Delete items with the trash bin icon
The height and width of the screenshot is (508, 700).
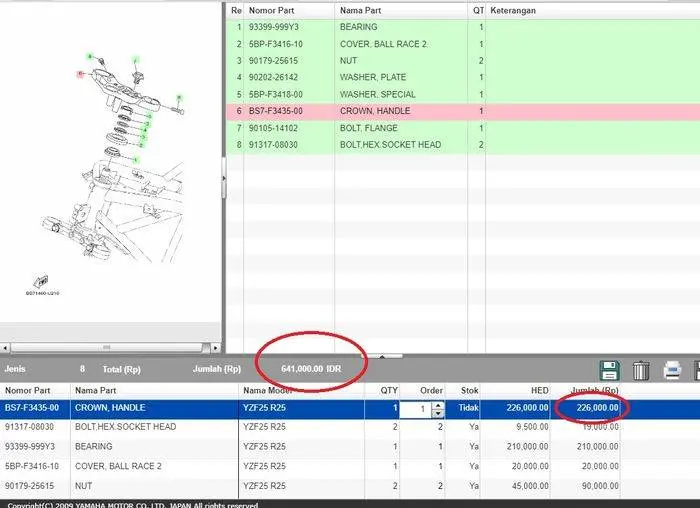point(641,371)
